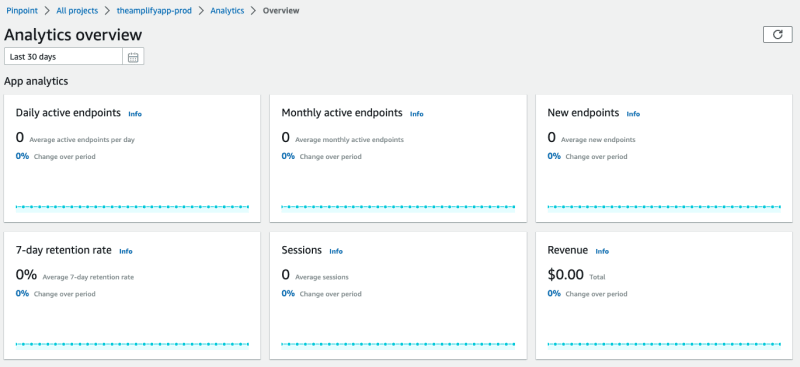This screenshot has width=800, height=367.
Task: Click the Sessions card title
Action: tap(302, 250)
